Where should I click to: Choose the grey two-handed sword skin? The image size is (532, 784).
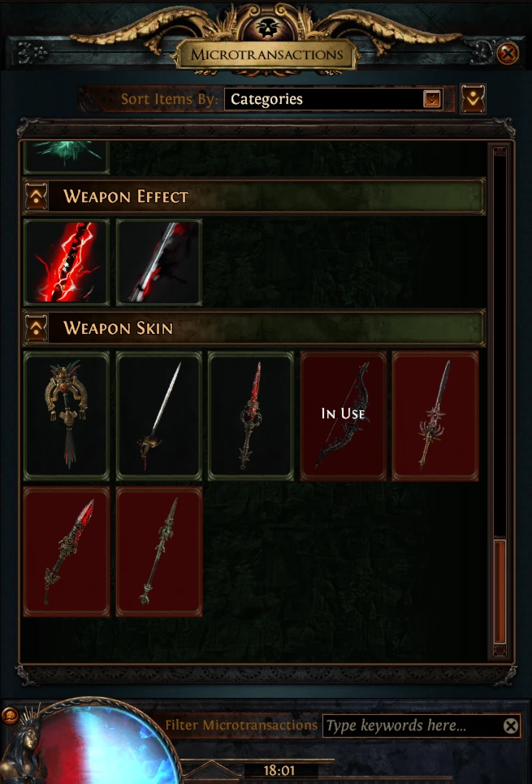point(435,416)
